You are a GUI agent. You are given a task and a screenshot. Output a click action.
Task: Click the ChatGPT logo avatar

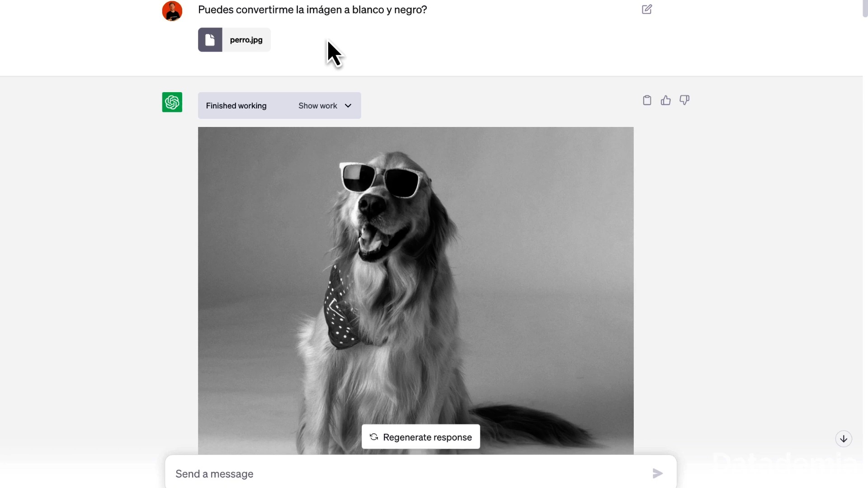172,102
